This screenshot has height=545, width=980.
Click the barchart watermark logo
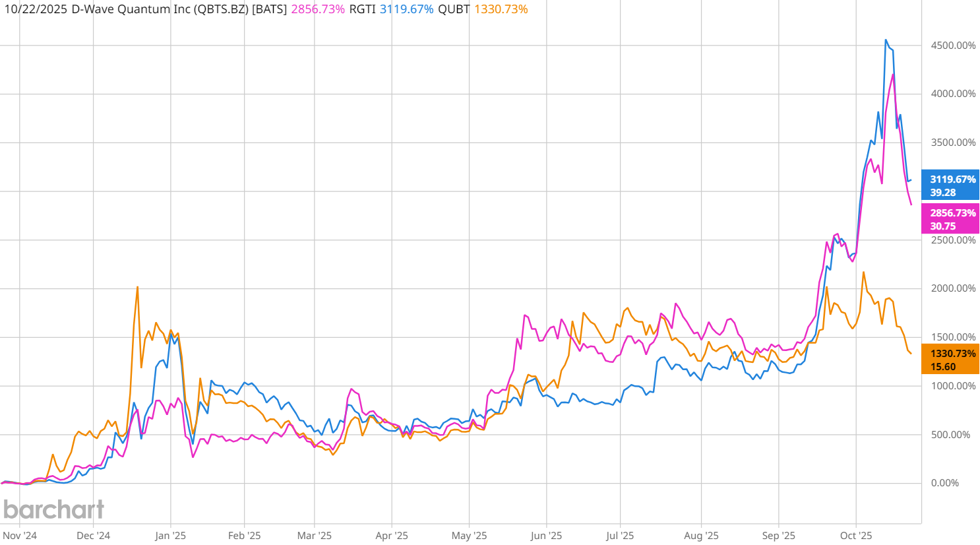[x=53, y=509]
